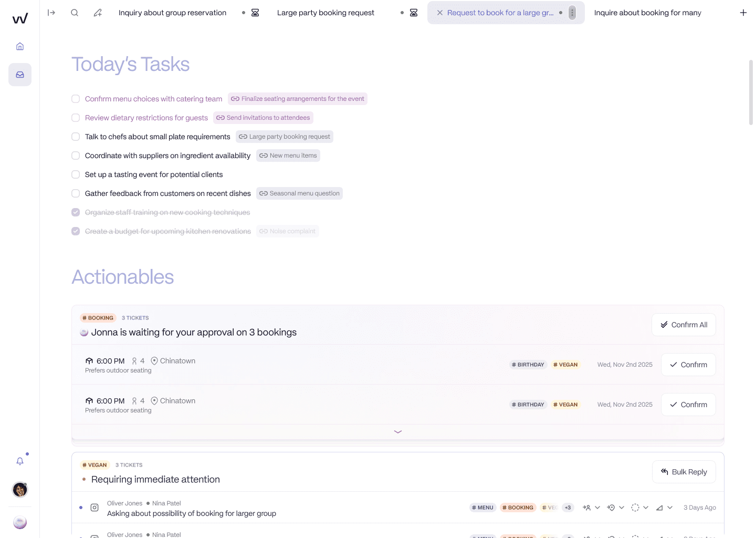This screenshot has width=756, height=538.
Task: Click the app logo at top-left
Action: point(20,18)
